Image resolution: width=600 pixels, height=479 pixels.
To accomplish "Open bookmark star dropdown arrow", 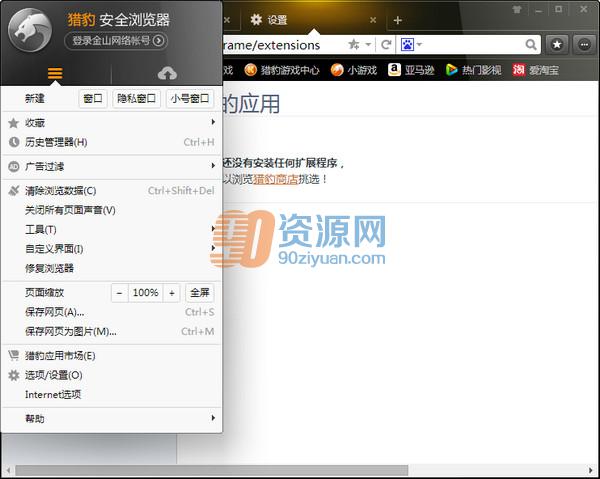I will tap(368, 45).
